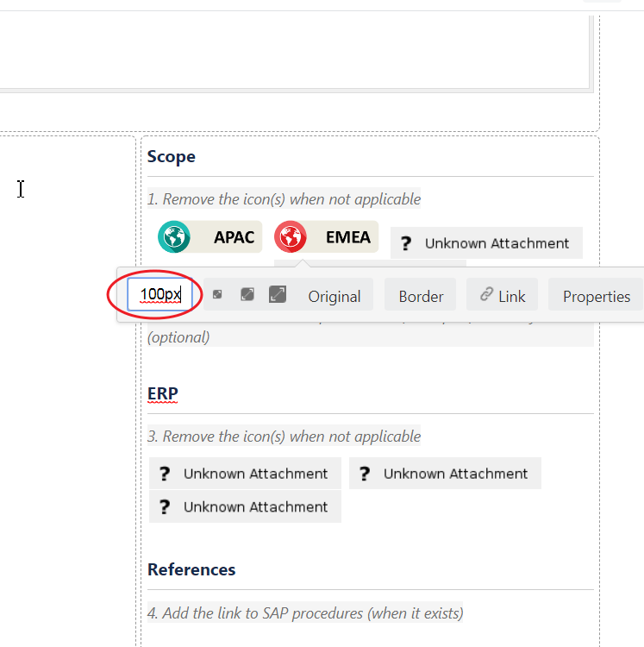Toggle the image Border option
Screen dimensions: 644x647
[421, 296]
